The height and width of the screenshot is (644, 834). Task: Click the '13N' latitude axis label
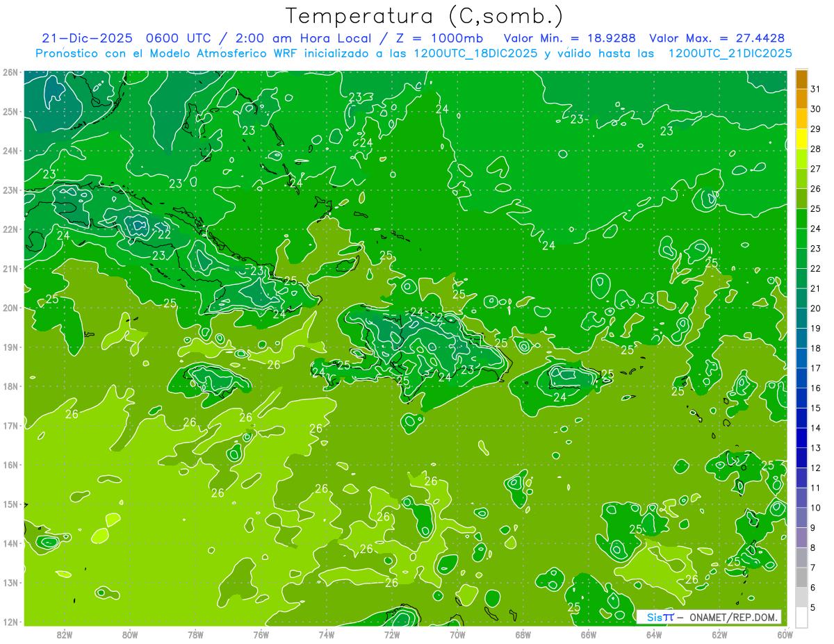(10, 582)
